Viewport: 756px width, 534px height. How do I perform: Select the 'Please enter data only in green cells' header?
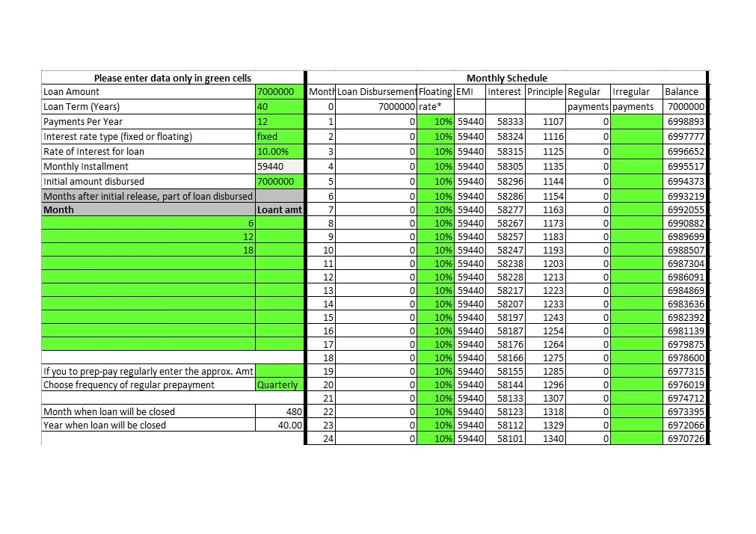172,78
